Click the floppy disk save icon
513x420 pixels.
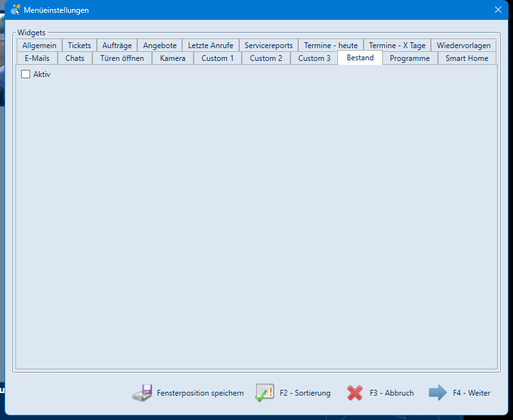[142, 392]
